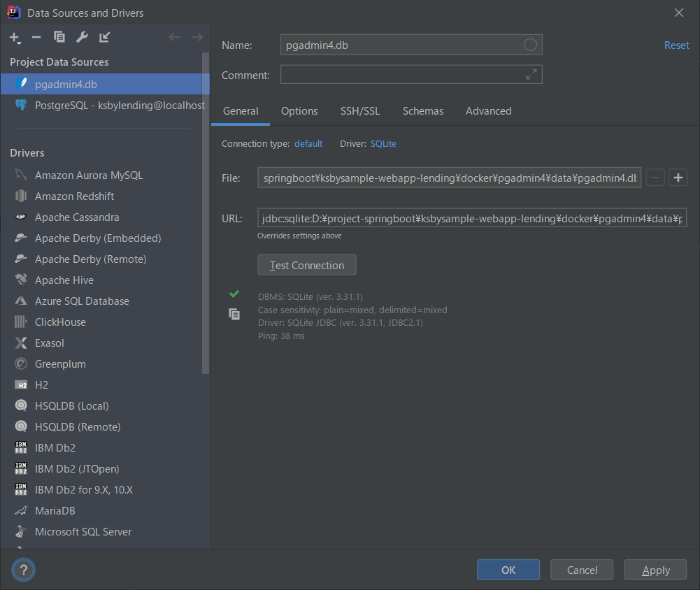Screen dimensions: 700x590
Task: Change connection type via default link
Action: pyautogui.click(x=308, y=144)
